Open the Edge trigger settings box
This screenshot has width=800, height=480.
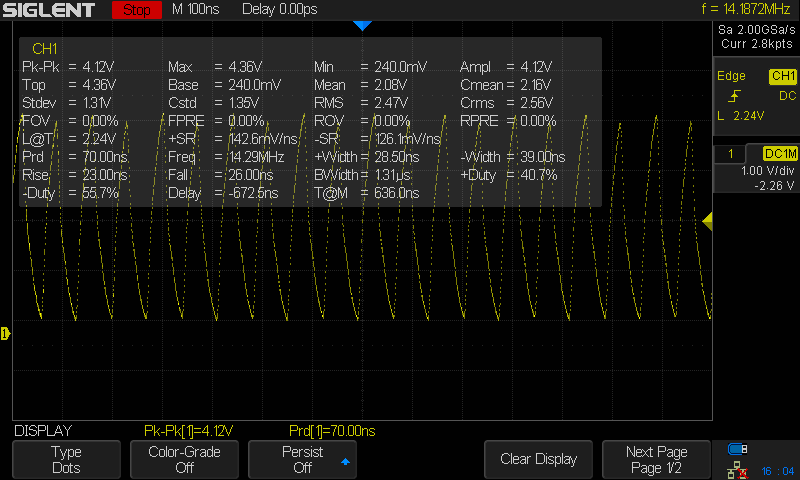tap(755, 95)
